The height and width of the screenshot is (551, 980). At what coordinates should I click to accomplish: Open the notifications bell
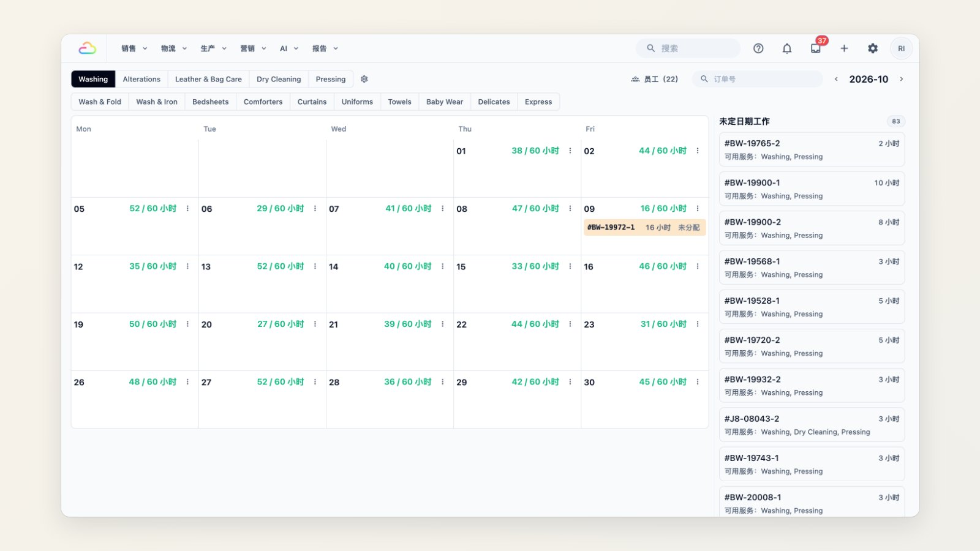pos(787,48)
